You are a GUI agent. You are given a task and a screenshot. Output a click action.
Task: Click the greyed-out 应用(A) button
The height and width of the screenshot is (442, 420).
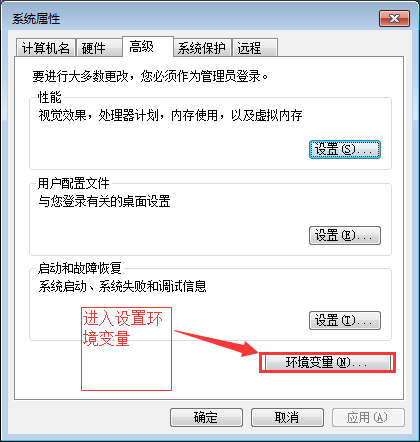tap(368, 417)
